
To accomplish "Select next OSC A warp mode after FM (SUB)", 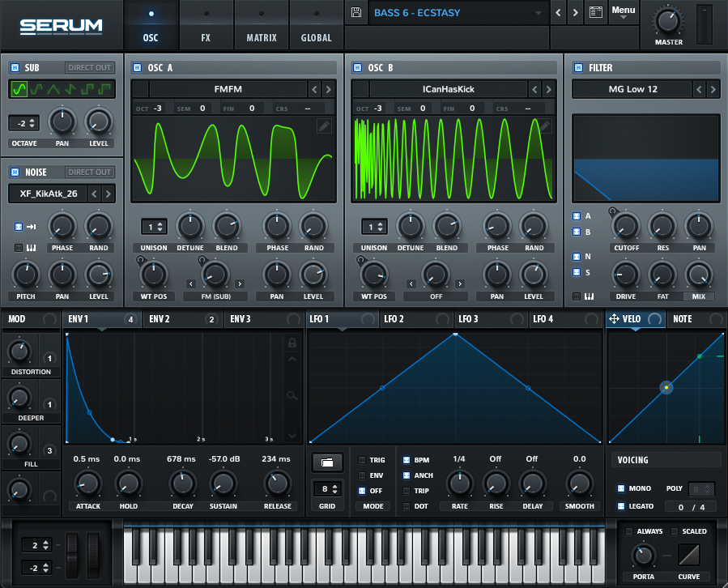I will [x=240, y=283].
